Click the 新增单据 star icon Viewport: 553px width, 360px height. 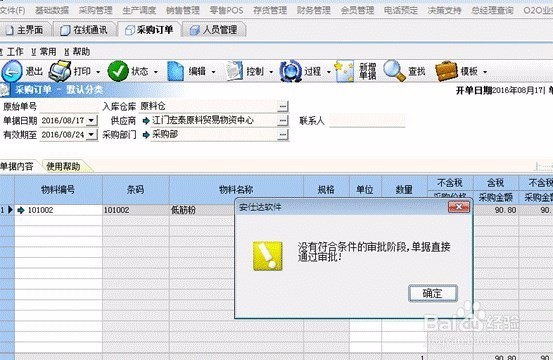(344, 72)
